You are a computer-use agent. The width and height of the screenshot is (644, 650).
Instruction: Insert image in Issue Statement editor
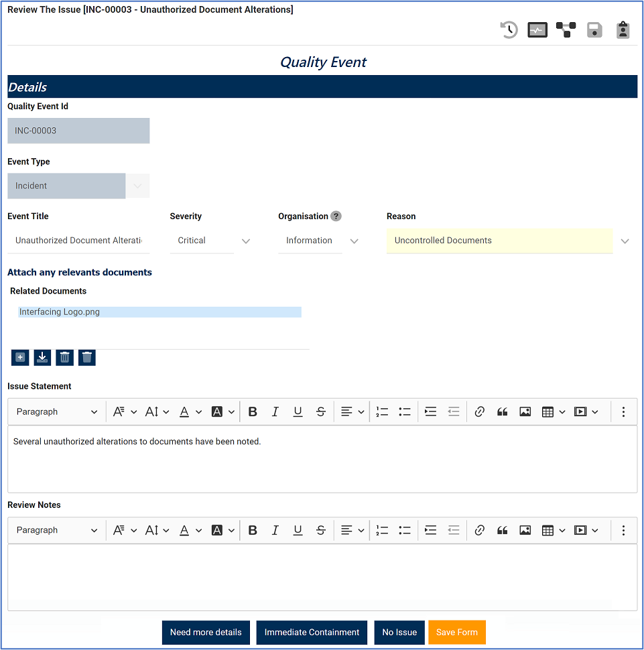(x=525, y=411)
